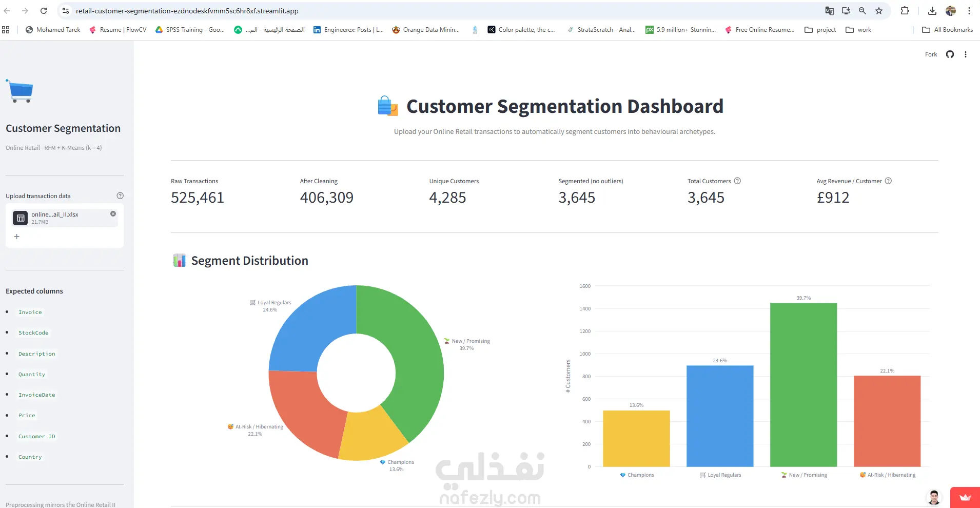
Task: Add another file with the plus icon
Action: 16,237
